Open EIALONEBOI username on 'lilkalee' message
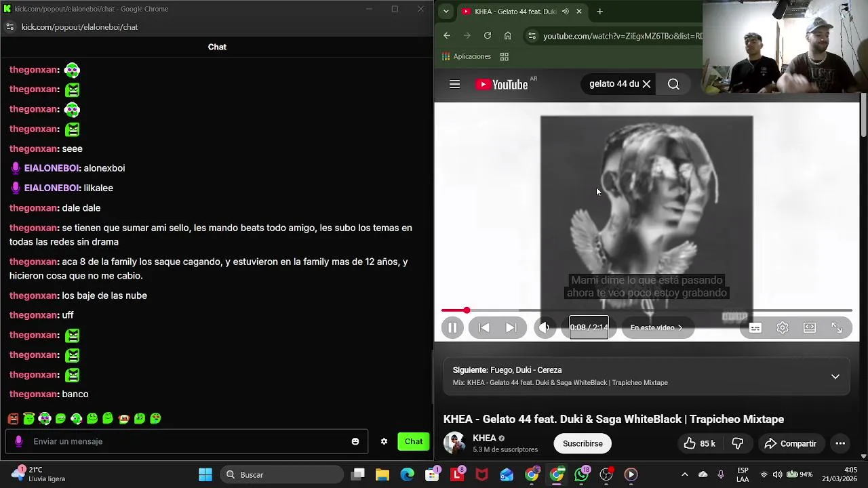The image size is (868, 488). (52, 188)
